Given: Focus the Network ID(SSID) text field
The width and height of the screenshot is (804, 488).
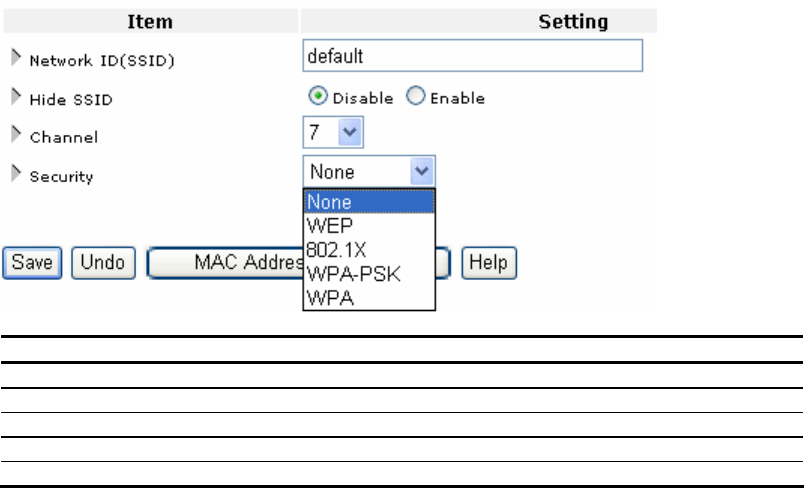Looking at the screenshot, I should coord(472,56).
